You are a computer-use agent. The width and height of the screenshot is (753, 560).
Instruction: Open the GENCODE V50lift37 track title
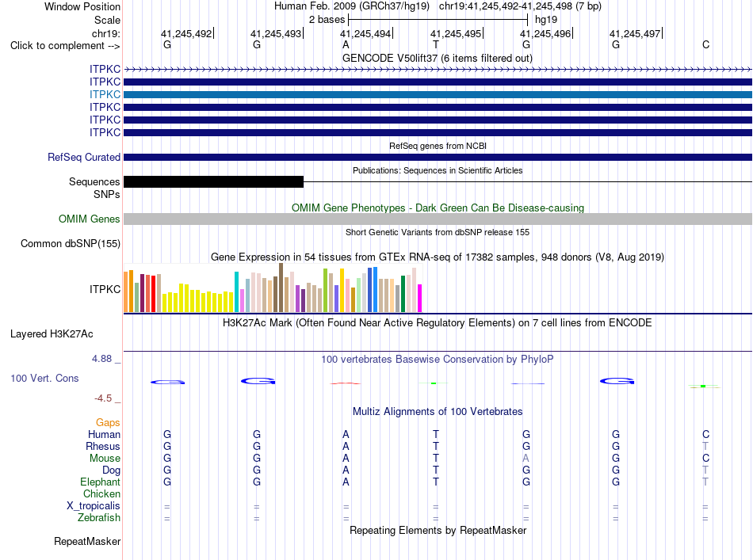coord(437,58)
